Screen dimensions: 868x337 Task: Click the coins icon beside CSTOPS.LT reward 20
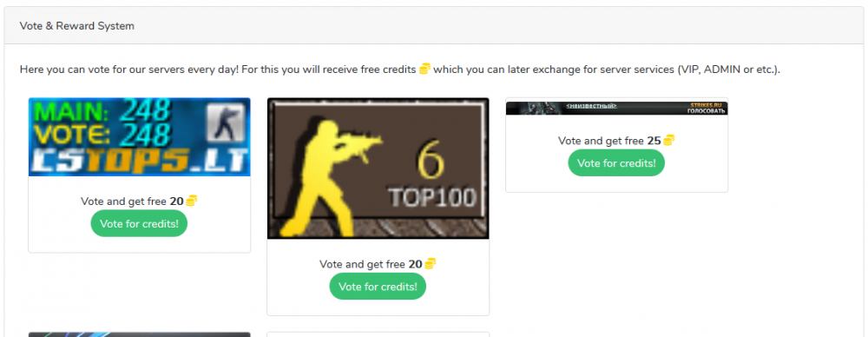click(192, 201)
